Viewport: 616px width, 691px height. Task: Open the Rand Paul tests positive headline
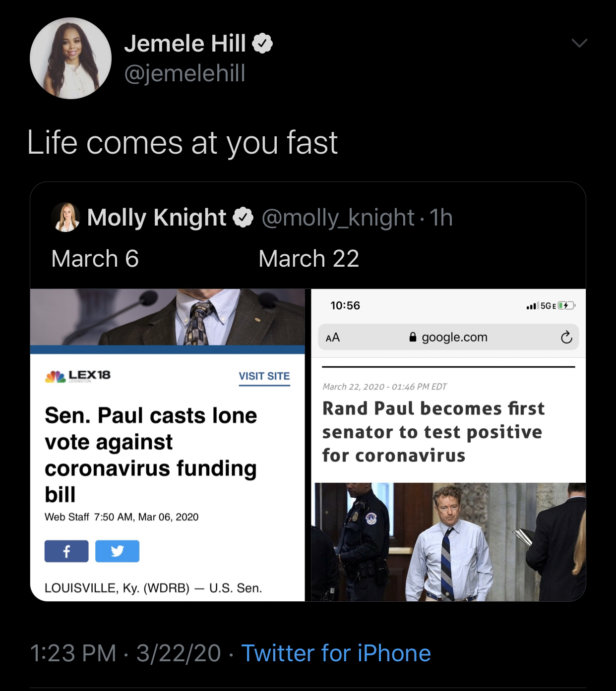pyautogui.click(x=433, y=432)
